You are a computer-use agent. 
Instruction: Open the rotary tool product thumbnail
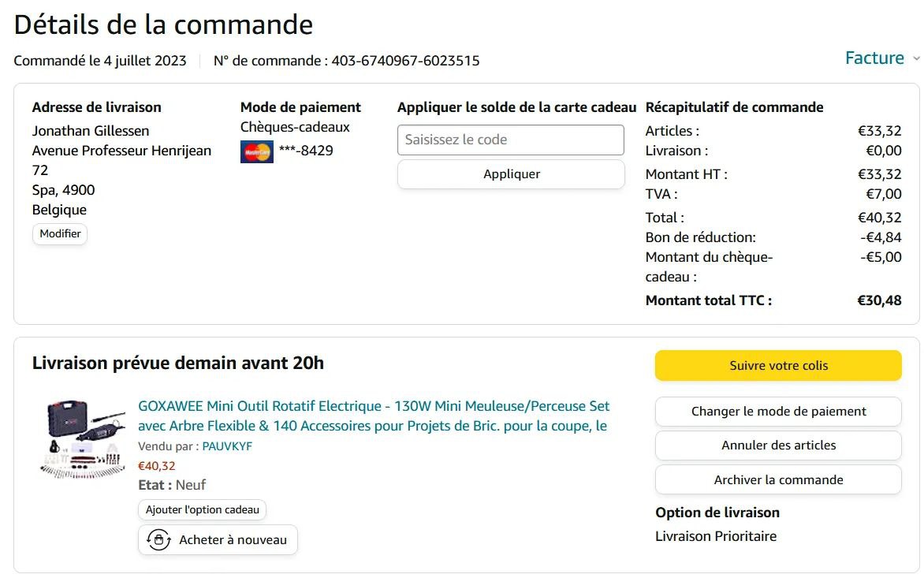click(x=83, y=438)
